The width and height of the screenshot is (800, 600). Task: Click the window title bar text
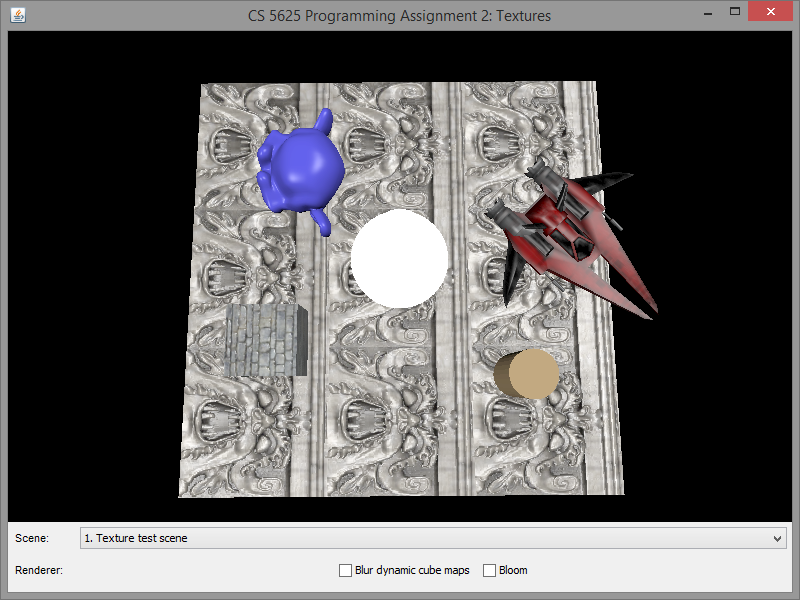(x=399, y=16)
